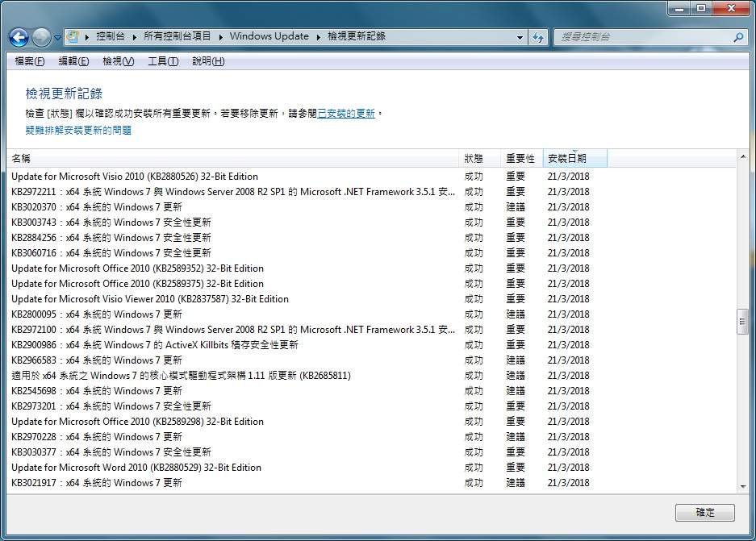The width and height of the screenshot is (756, 541).
Task: Sort by the 重要性 column header
Action: (x=522, y=159)
